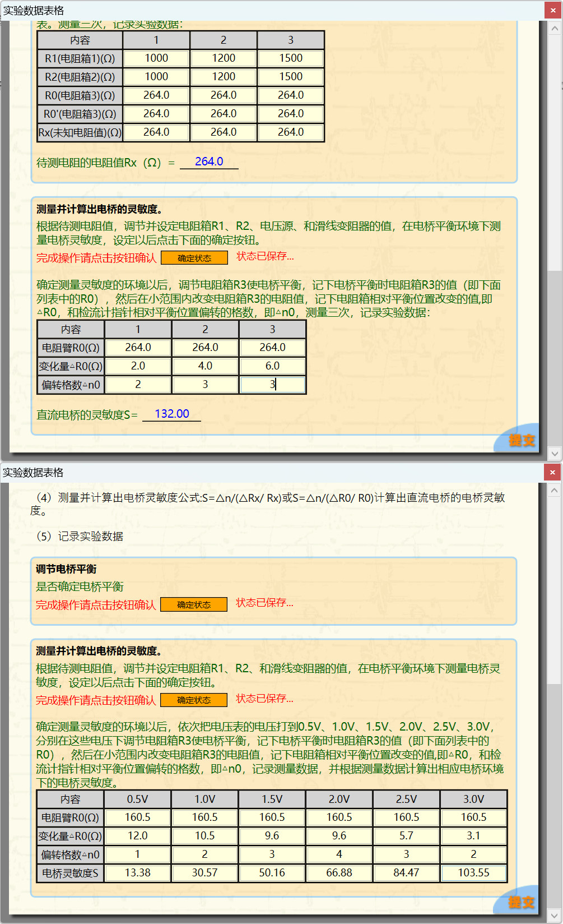Screen dimensions: 563x924
Task: Click scroll-down arrow of the upper data window
Action: pos(555,453)
